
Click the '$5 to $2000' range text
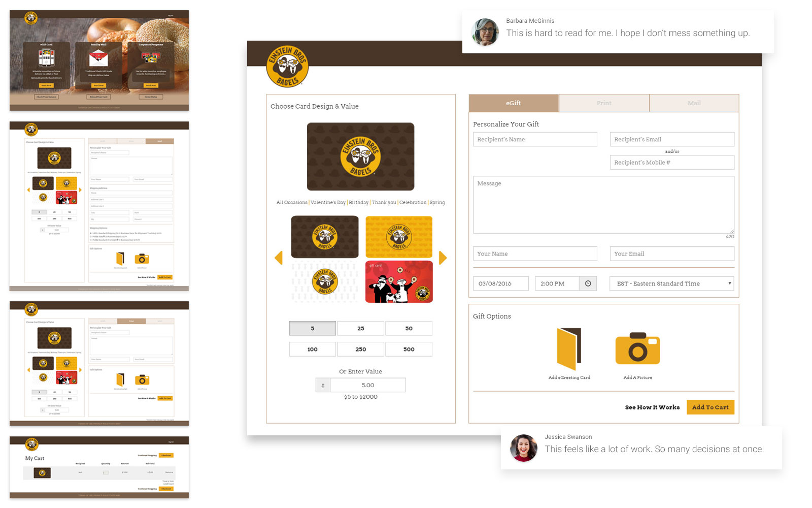pyautogui.click(x=361, y=397)
